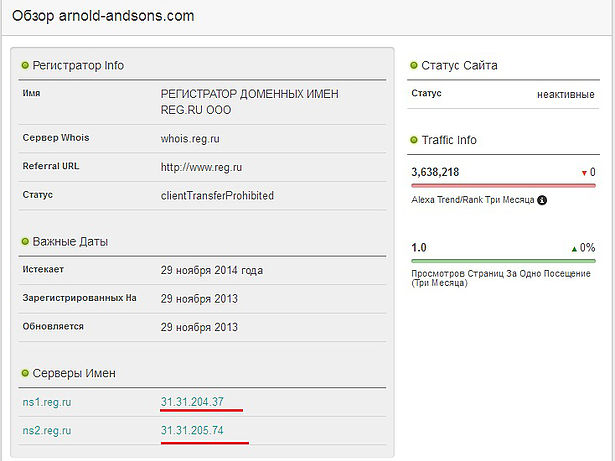Click the green page views progress bar
Image resolution: width=615 pixels, height=461 pixels.
coord(503,261)
